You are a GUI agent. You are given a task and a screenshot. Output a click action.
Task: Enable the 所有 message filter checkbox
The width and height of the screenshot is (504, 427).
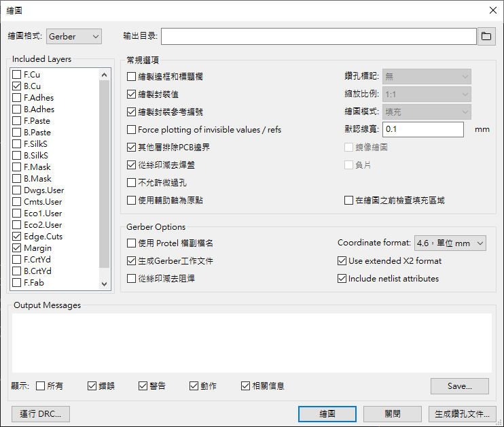point(41,386)
